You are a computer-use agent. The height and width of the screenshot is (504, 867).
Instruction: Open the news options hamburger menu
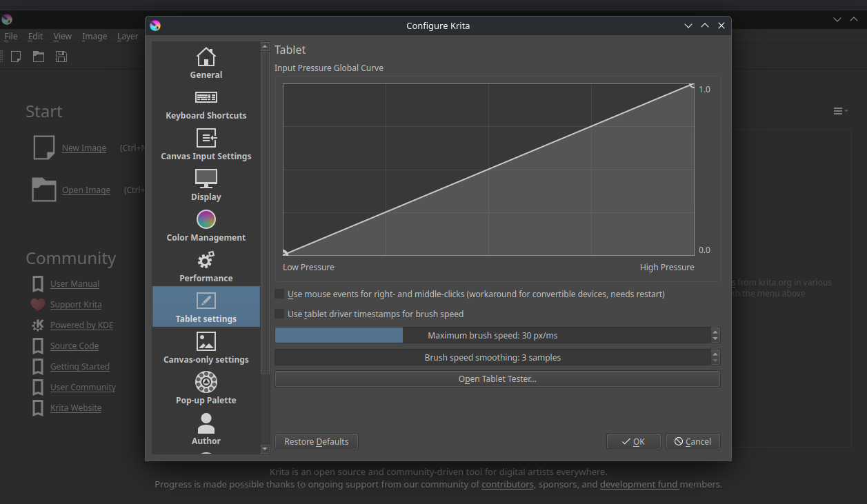pos(839,111)
